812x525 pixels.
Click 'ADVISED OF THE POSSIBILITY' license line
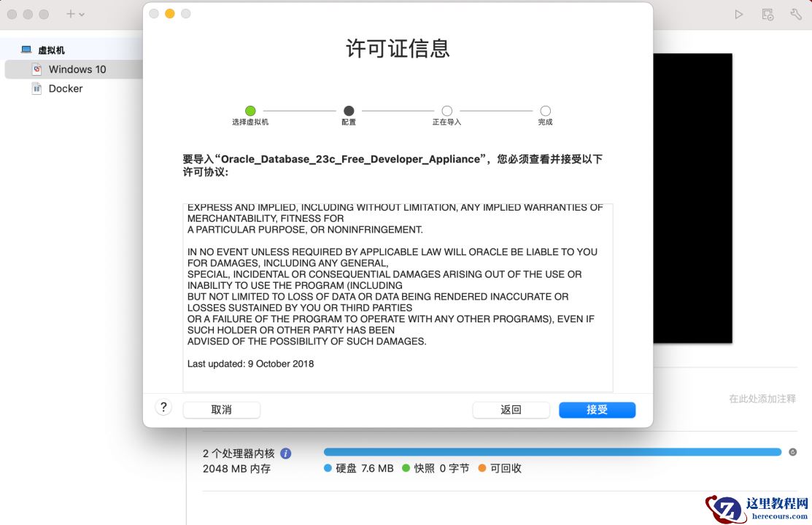pyautogui.click(x=307, y=341)
